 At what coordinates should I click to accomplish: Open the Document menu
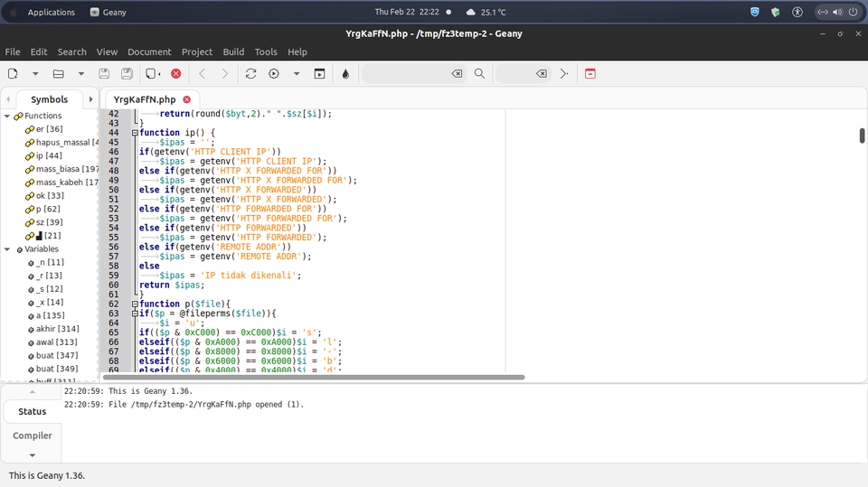pyautogui.click(x=149, y=52)
